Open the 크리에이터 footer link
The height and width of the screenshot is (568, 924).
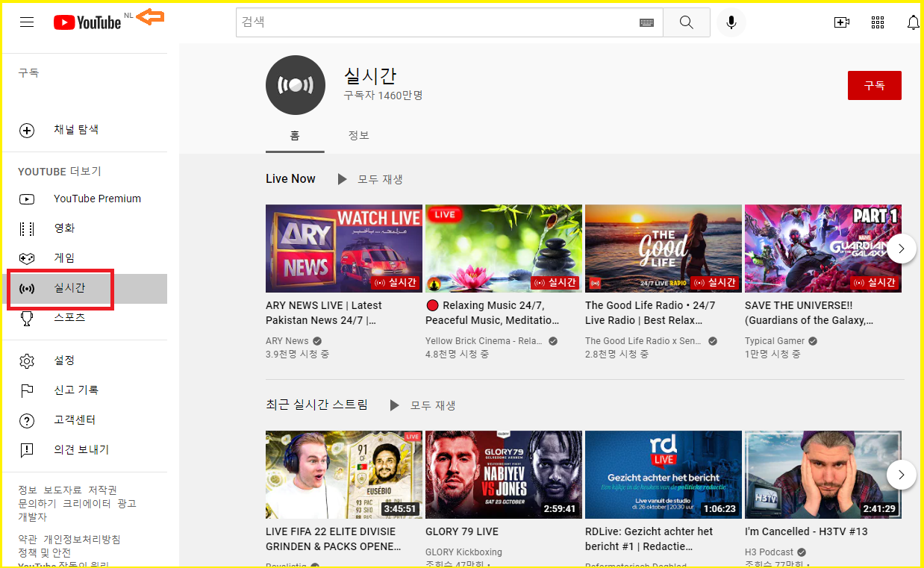(x=87, y=504)
